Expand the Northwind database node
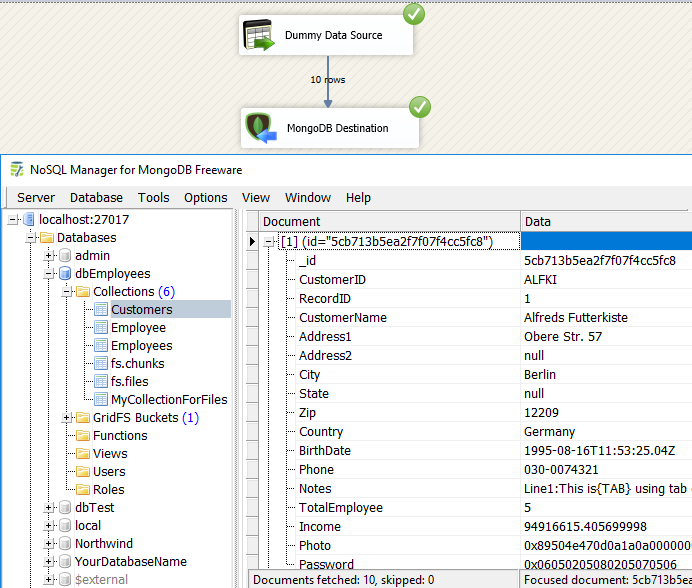Viewport: 692px width, 588px height. tap(49, 543)
